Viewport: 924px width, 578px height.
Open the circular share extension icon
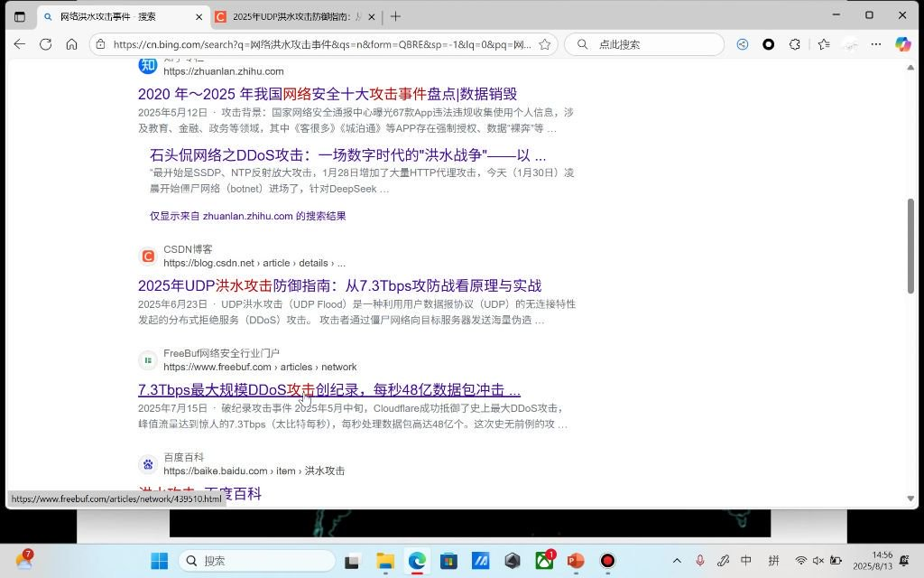point(743,44)
